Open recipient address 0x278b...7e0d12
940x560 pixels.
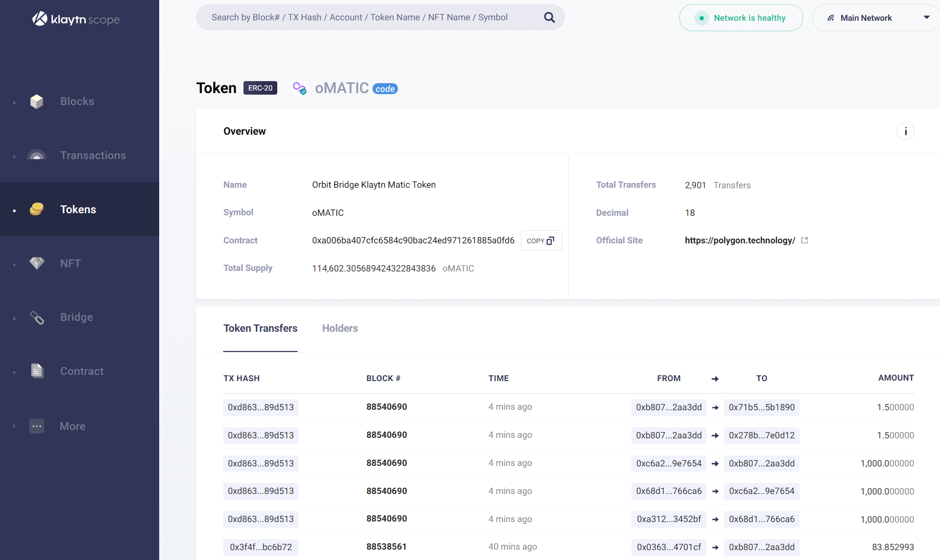[x=762, y=435]
